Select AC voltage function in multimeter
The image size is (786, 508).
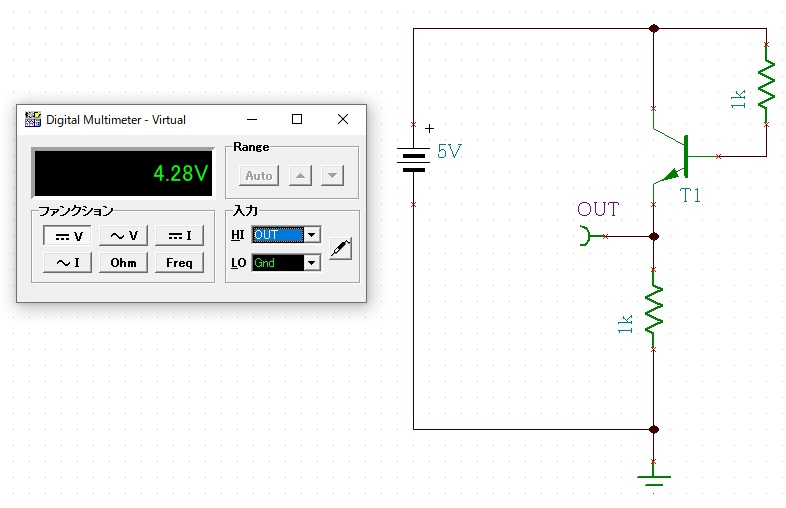123,236
